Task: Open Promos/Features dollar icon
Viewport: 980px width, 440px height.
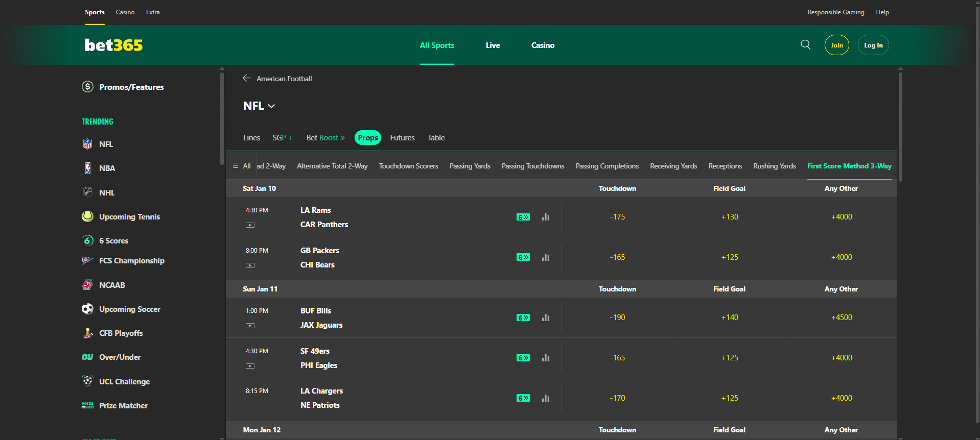Action: click(x=87, y=87)
